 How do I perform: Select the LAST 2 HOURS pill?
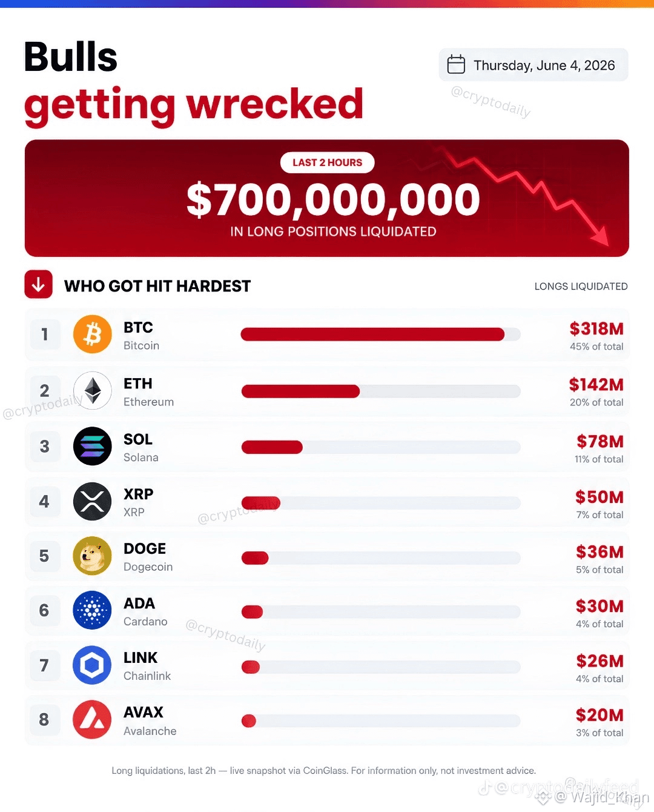pyautogui.click(x=328, y=162)
